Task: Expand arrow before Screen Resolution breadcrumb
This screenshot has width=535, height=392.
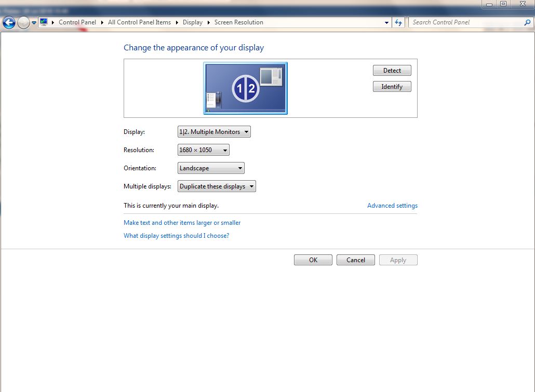Action: coord(208,22)
